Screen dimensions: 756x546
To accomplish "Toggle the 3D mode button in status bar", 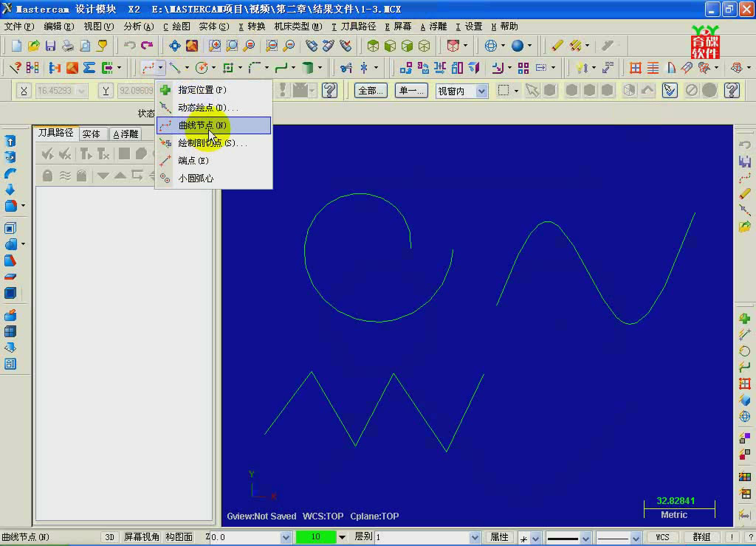I will pos(109,537).
